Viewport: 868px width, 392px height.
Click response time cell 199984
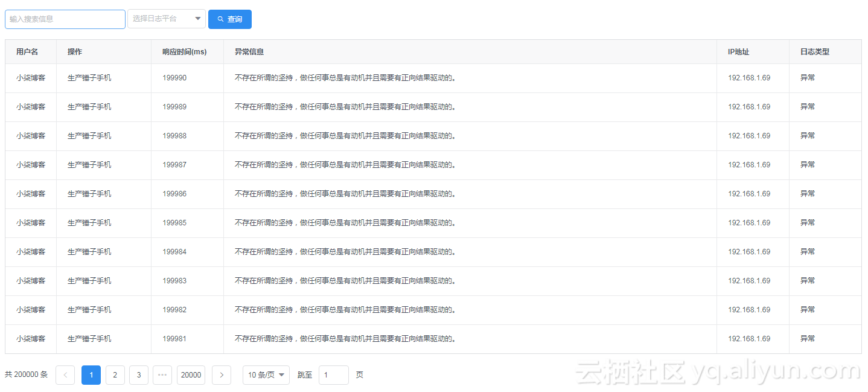174,252
